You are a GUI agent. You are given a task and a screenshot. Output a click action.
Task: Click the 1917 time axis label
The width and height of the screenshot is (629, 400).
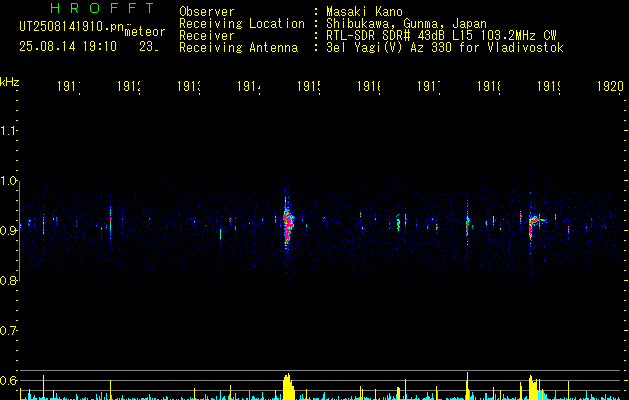pyautogui.click(x=429, y=86)
